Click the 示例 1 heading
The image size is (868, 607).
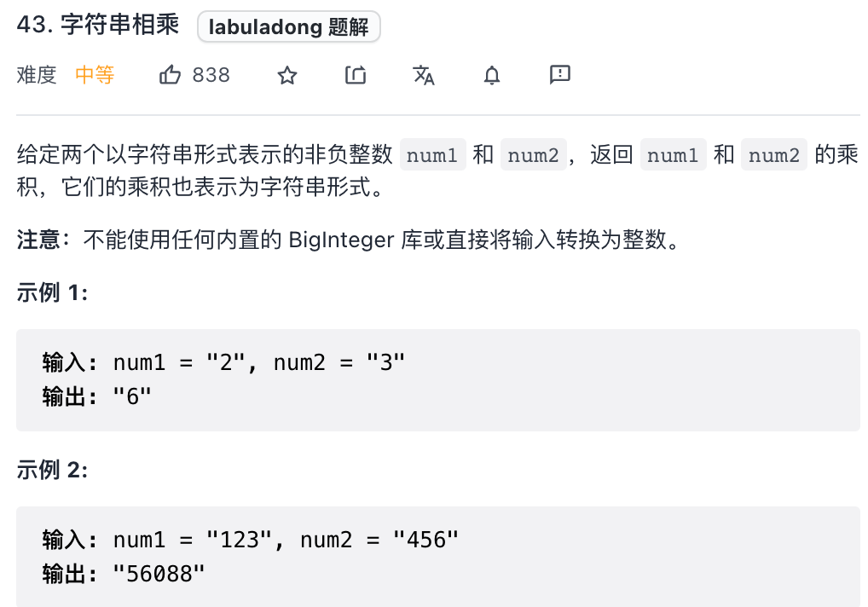point(52,292)
